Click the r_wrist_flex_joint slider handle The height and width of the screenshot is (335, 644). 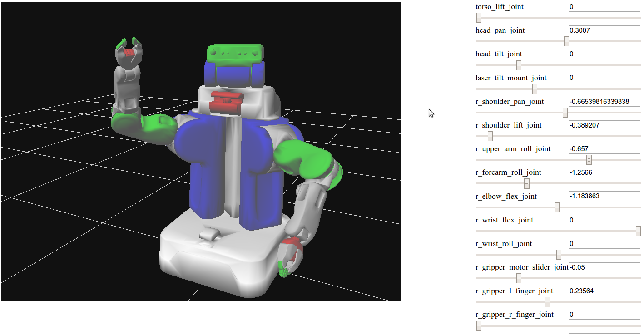coord(638,231)
